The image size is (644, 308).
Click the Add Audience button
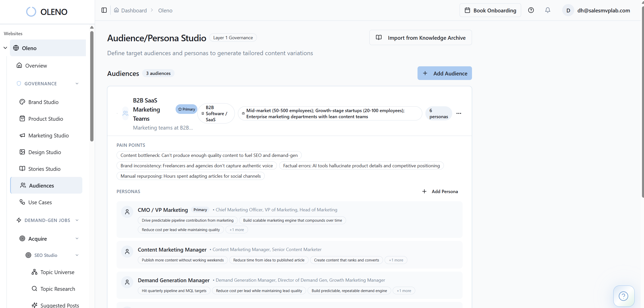(x=445, y=73)
